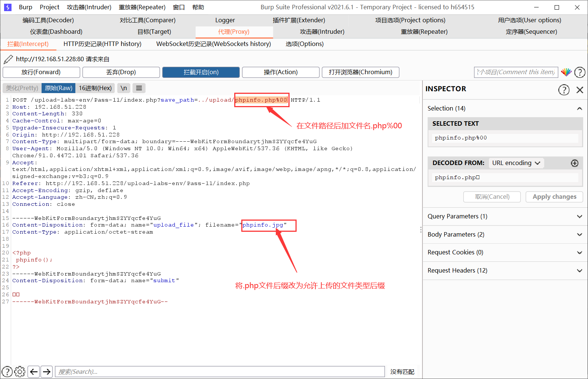Expand Body Parameters (2)
The width and height of the screenshot is (588, 379).
coord(505,235)
